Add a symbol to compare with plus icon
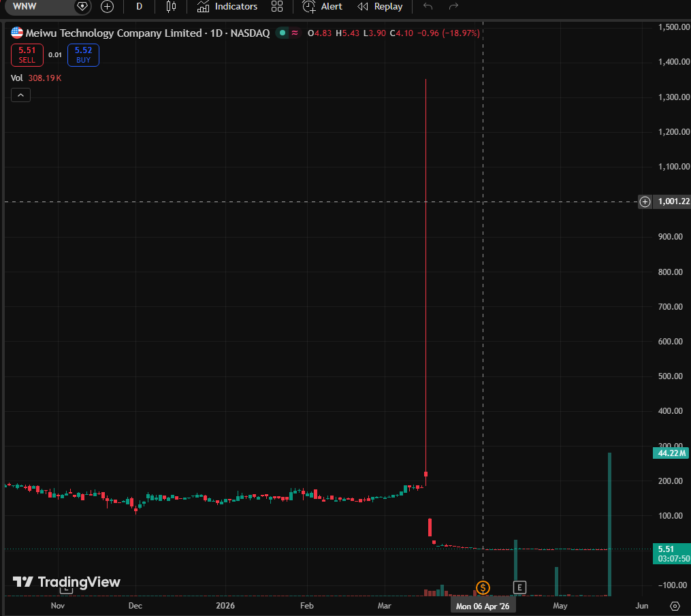 coord(107,7)
